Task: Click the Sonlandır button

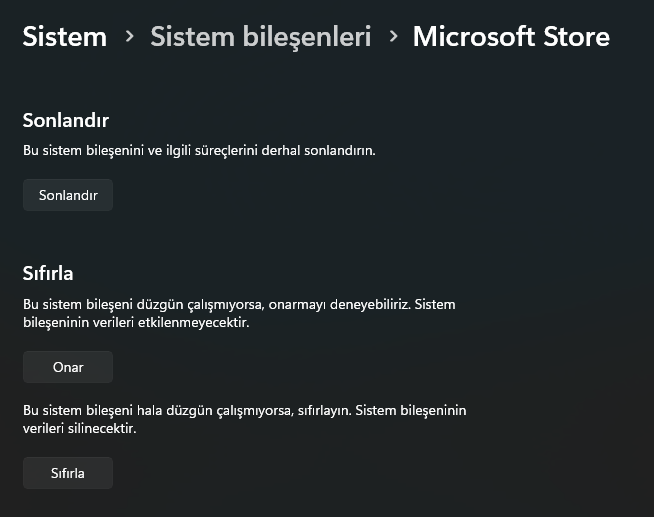Action: [68, 195]
